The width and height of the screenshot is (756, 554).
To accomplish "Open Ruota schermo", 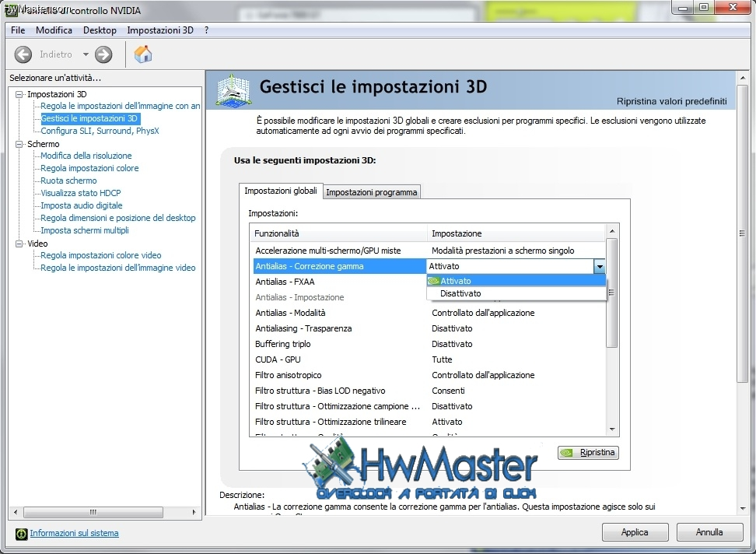I will click(x=68, y=181).
